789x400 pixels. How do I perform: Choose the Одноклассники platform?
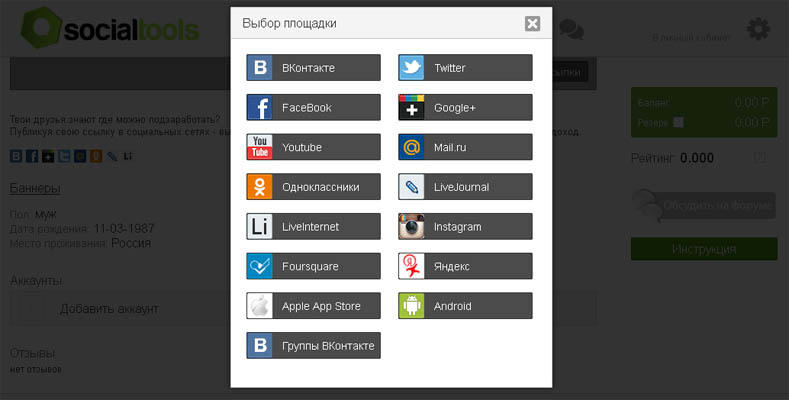pyautogui.click(x=313, y=187)
